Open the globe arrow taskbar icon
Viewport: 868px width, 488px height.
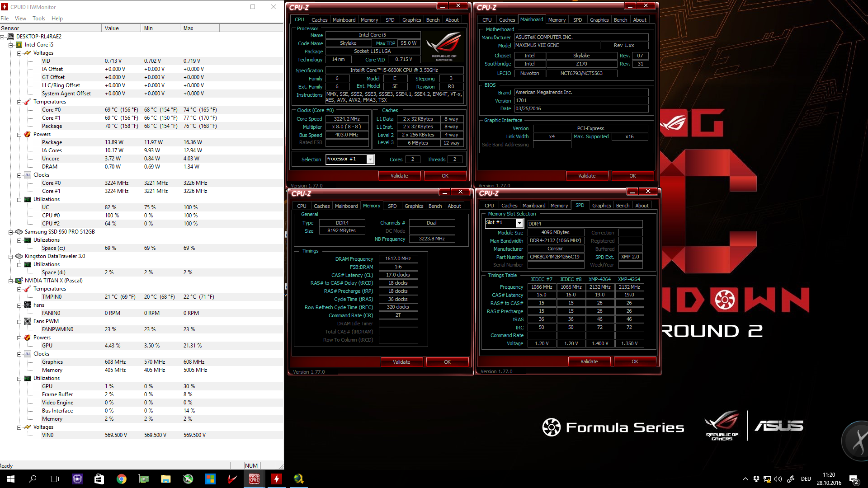pyautogui.click(x=298, y=479)
